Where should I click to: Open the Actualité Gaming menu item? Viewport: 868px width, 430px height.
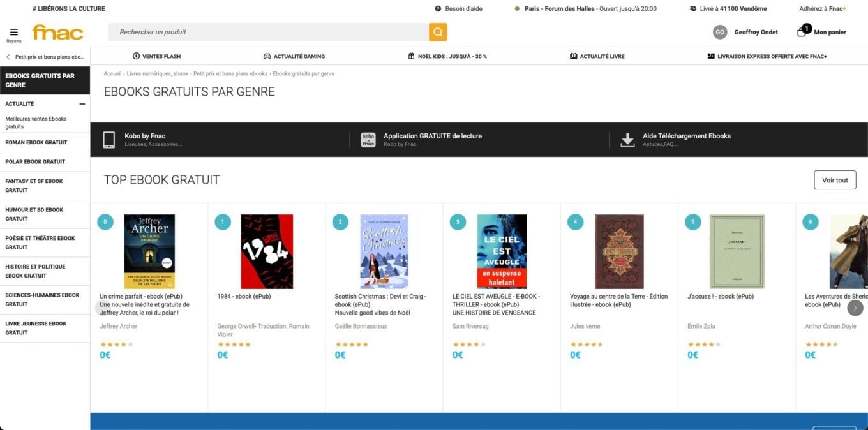point(294,56)
